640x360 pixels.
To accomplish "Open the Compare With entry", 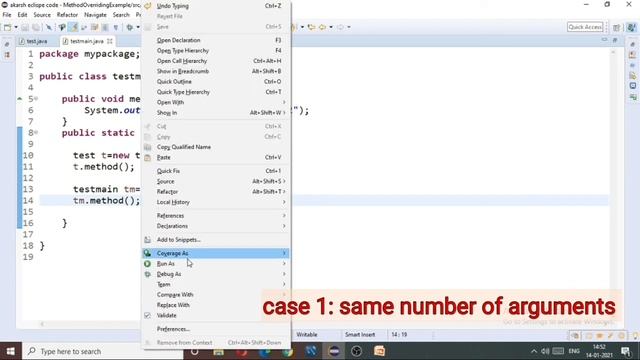I will point(216,295).
